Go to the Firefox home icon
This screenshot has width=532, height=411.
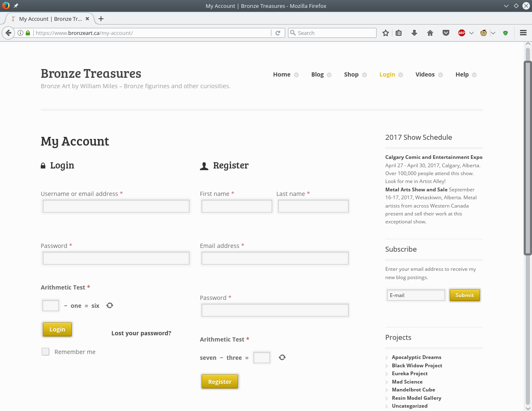pyautogui.click(x=430, y=33)
